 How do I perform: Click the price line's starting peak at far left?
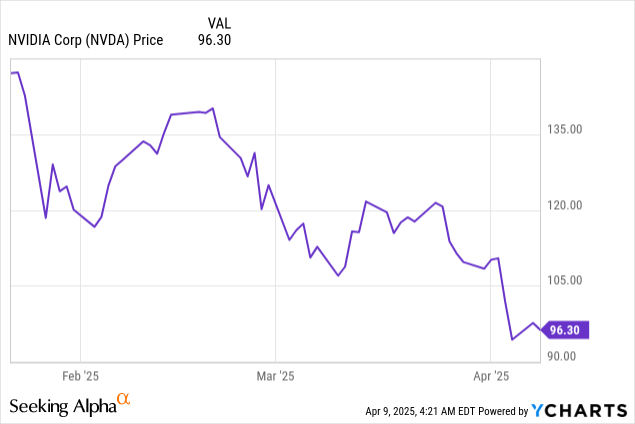coord(17,72)
